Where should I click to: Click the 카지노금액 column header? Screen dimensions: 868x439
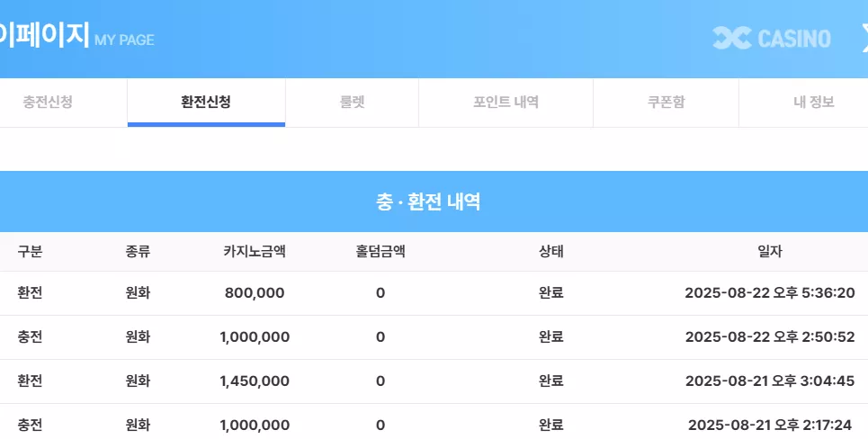(x=255, y=252)
